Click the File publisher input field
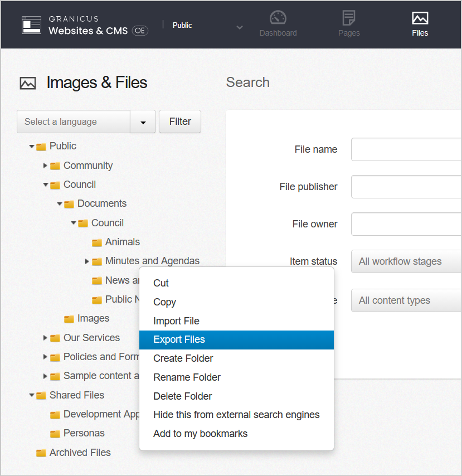 click(x=406, y=187)
